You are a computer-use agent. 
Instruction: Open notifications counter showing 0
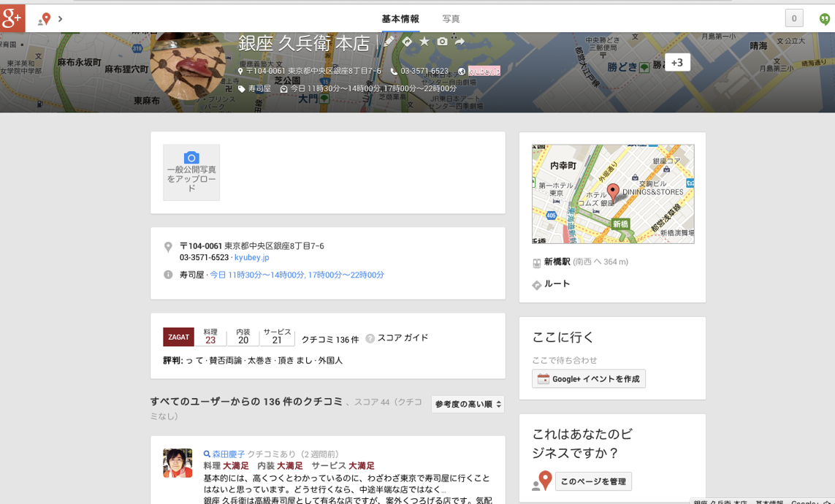(x=794, y=19)
